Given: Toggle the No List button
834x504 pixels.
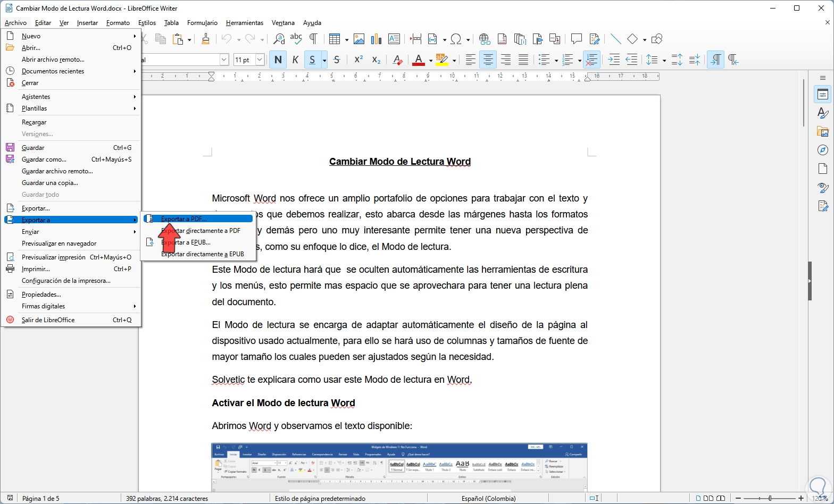Looking at the screenshot, I should 591,60.
